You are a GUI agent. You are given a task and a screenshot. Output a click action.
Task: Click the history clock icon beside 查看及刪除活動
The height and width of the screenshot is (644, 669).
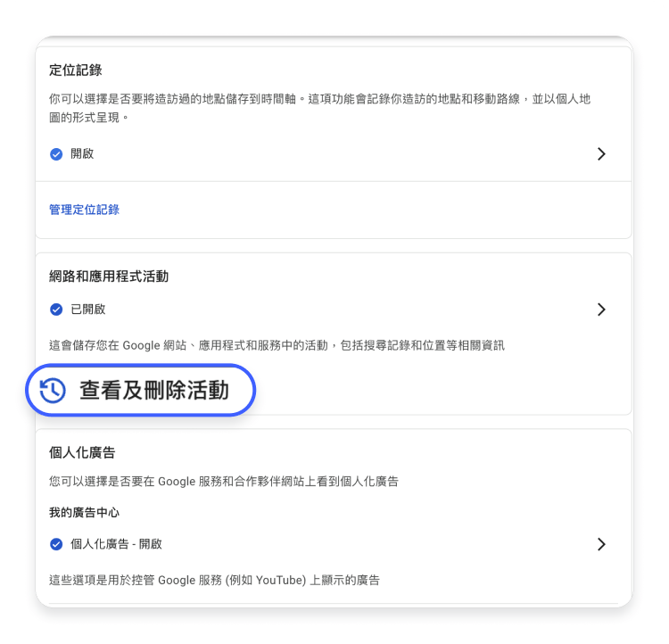click(x=53, y=390)
